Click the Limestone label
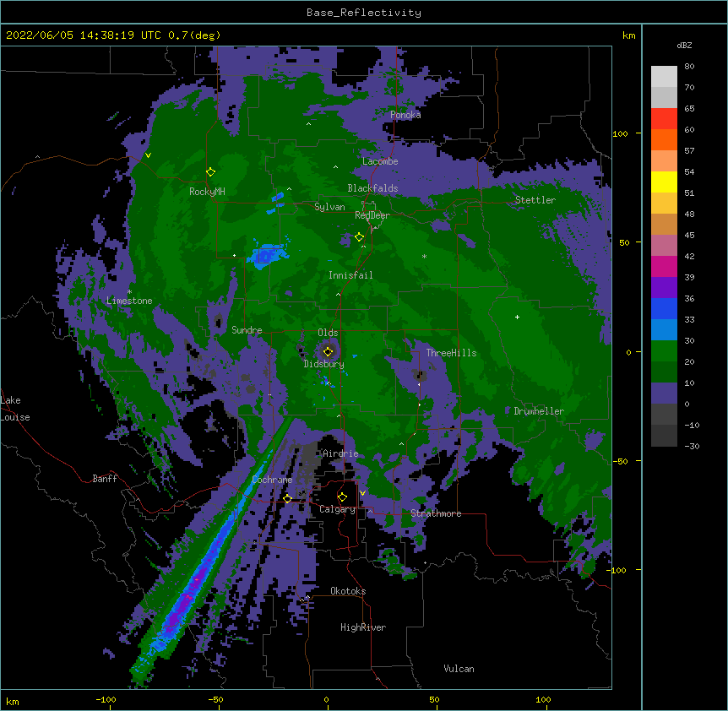Viewport: 728px width, 711px height. [129, 301]
